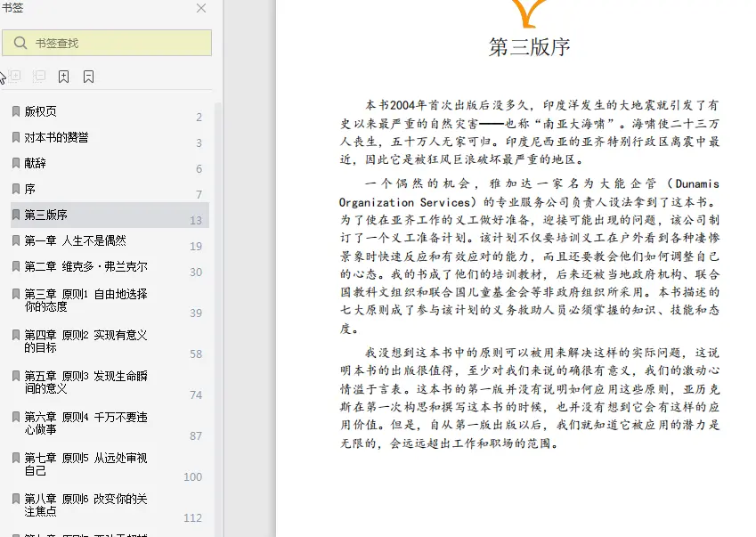Click the bookmark icon beside 献辞
Image resolution: width=756 pixels, height=537 pixels.
pos(16,163)
